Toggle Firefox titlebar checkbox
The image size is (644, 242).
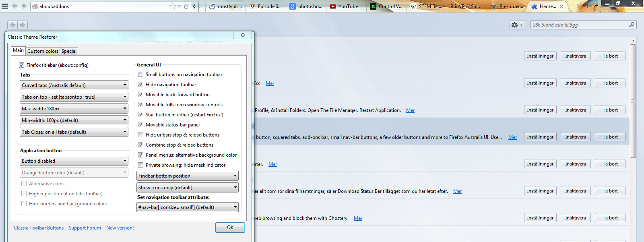pos(21,65)
